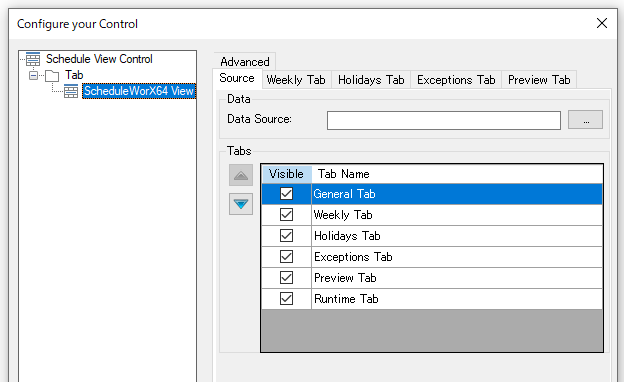Click the Data Source text field
Screen dimensions: 624x382
tap(444, 120)
